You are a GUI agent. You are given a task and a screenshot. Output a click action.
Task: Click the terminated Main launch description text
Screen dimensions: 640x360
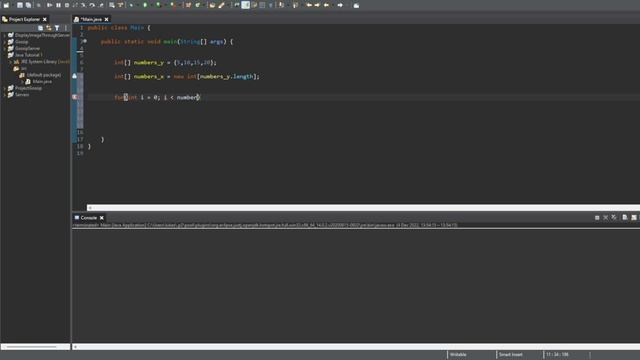[265, 225]
